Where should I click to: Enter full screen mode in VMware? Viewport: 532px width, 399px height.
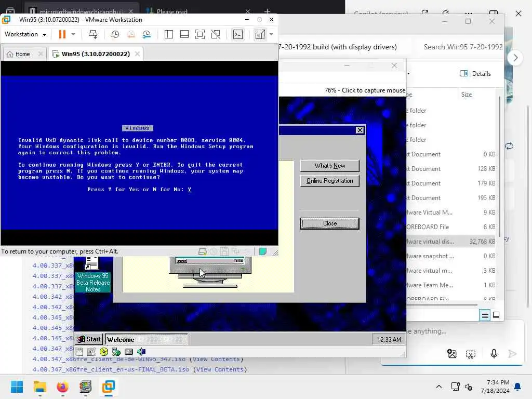200,34
